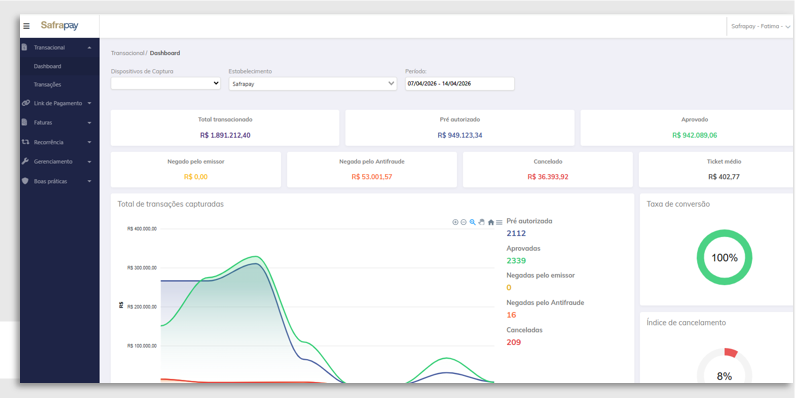802x398 pixels.
Task: Toggle Negadas pelo emissor legend 0
Action: [540, 282]
